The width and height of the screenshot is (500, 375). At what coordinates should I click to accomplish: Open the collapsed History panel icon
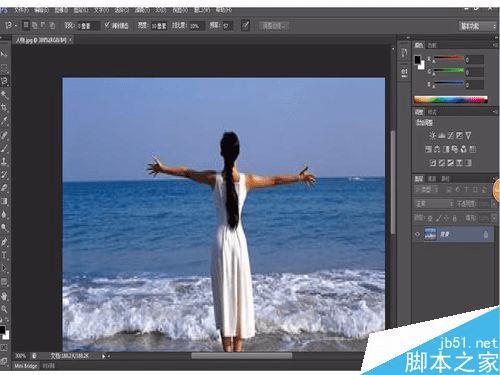click(x=404, y=53)
